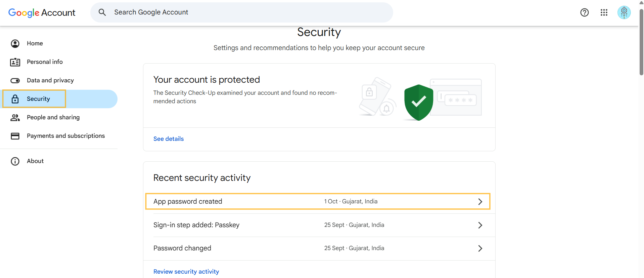The image size is (644, 278).
Task: Click the 1 Oct · Gujarat, India text
Action: pyautogui.click(x=351, y=201)
